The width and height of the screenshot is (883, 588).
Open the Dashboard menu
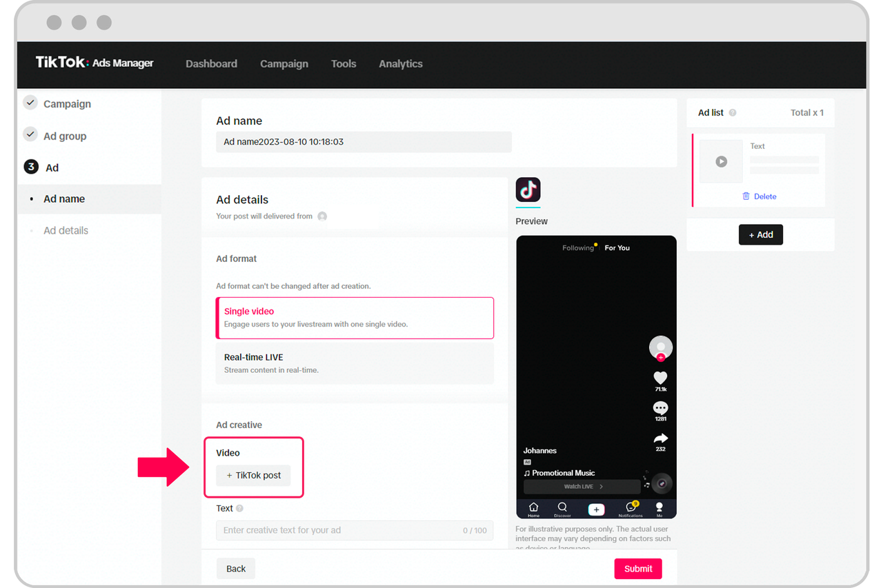coord(211,63)
